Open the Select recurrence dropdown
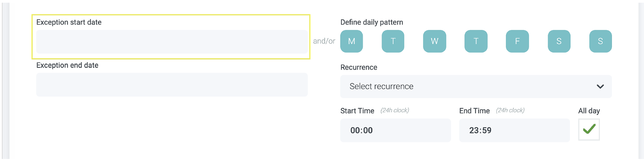Image resolution: width=644 pixels, height=161 pixels. click(470, 87)
